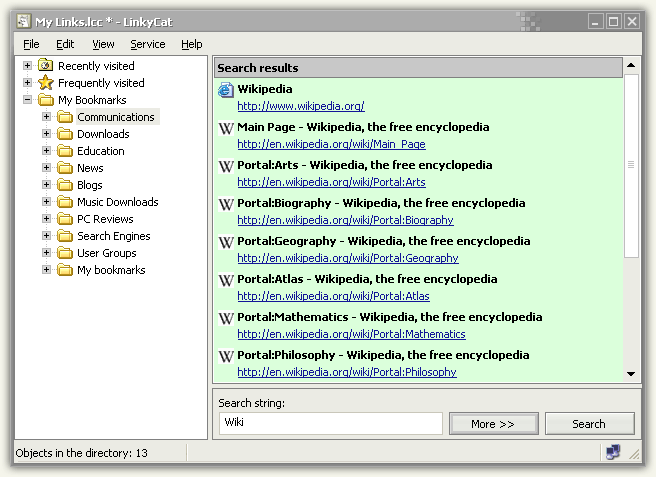Click the search results scrollbar thumb
This screenshot has width=656, height=477.
[x=631, y=166]
